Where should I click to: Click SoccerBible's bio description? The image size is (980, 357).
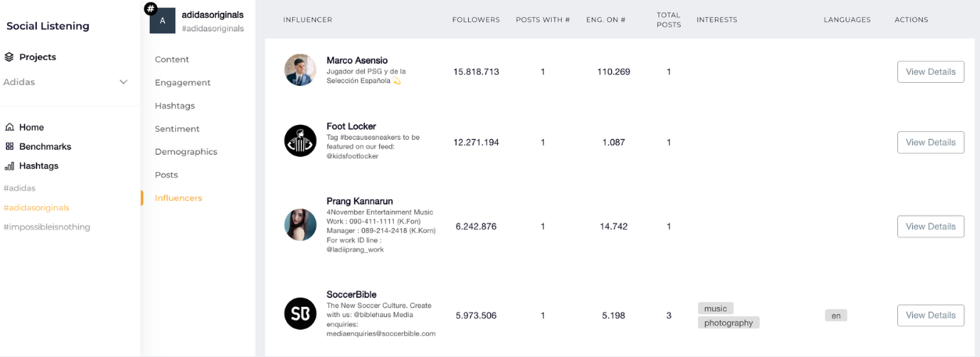tap(381, 320)
